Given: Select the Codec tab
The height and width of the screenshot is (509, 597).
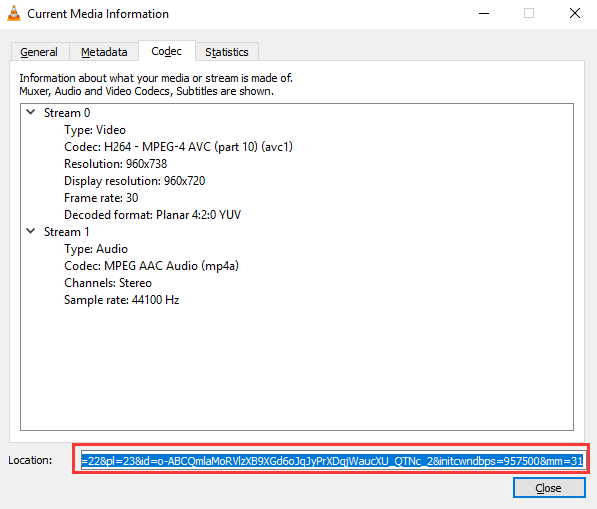Looking at the screenshot, I should click(167, 51).
